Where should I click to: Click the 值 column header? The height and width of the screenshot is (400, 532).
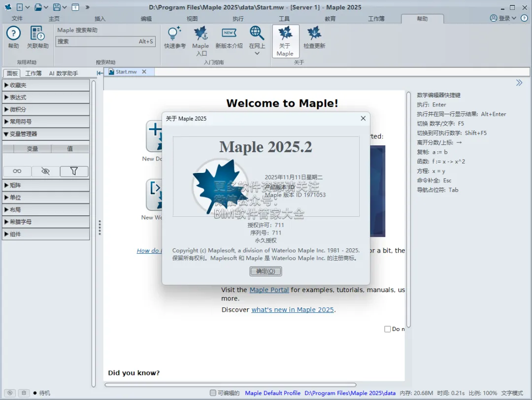click(x=70, y=149)
